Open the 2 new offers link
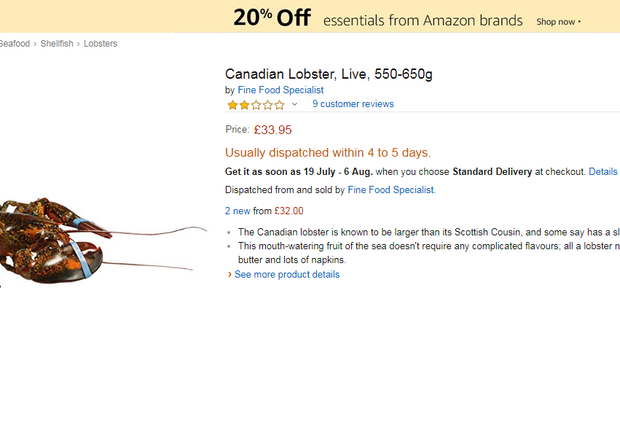This screenshot has height=430, width=620. pos(238,211)
